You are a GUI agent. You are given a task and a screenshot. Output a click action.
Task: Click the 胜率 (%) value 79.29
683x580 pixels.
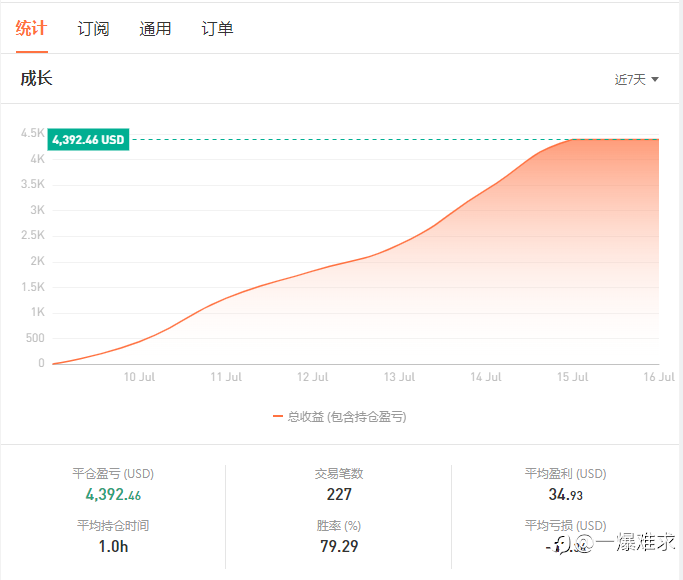(x=339, y=546)
